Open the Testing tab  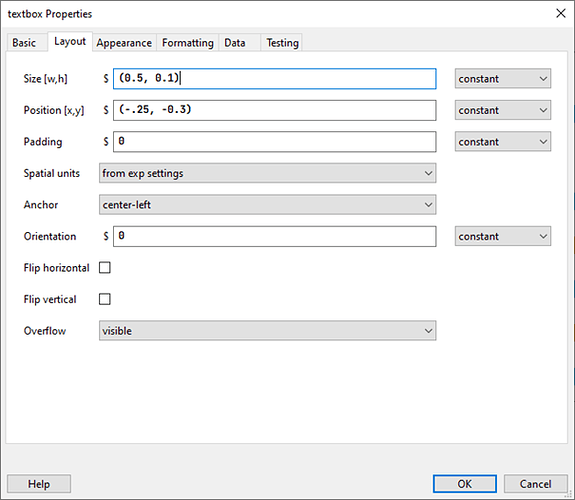[282, 43]
